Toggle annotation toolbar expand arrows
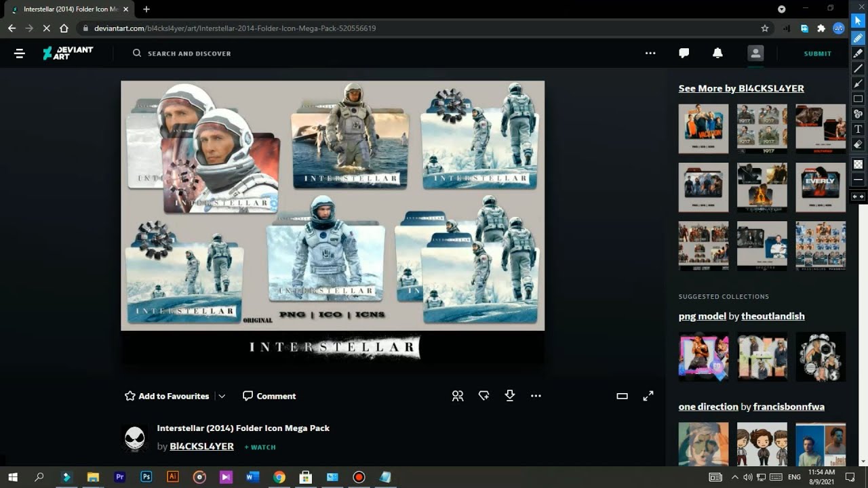The height and width of the screenshot is (488, 868). (x=858, y=197)
